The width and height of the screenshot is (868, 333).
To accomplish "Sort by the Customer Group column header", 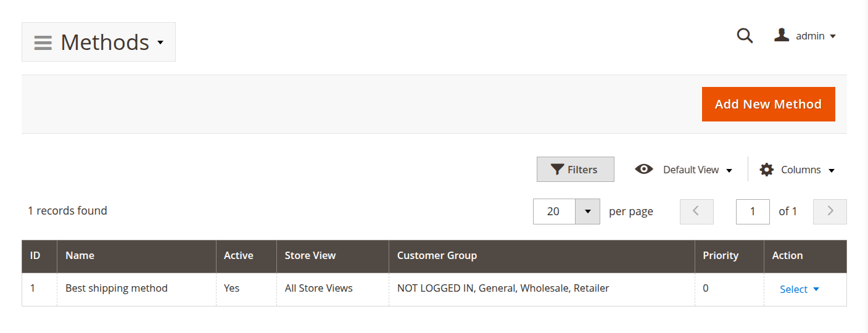I will tap(437, 255).
